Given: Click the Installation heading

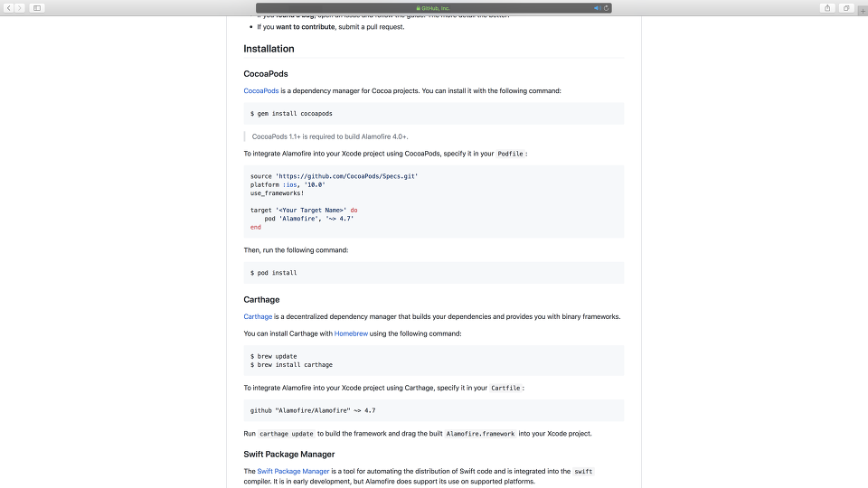Looking at the screenshot, I should 269,49.
